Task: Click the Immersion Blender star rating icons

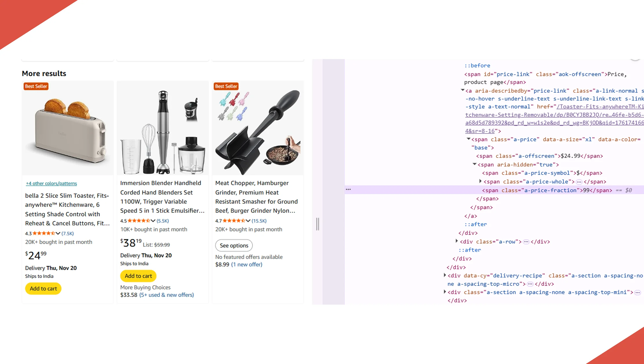Action: tap(138, 221)
